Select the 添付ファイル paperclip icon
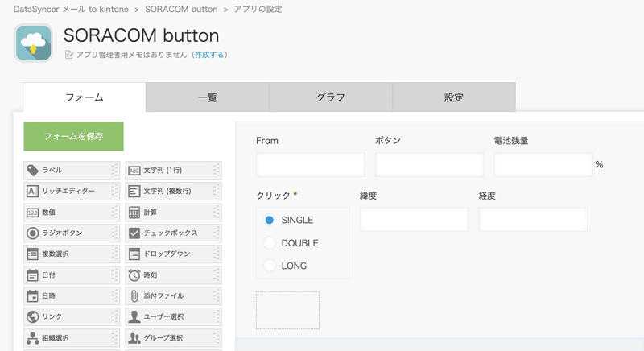This screenshot has height=351, width=644. (134, 296)
